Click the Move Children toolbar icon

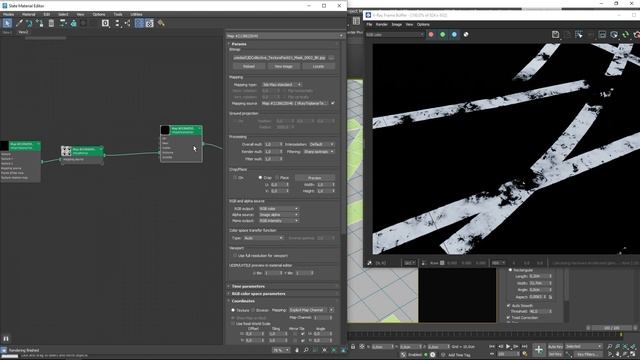click(63, 23)
